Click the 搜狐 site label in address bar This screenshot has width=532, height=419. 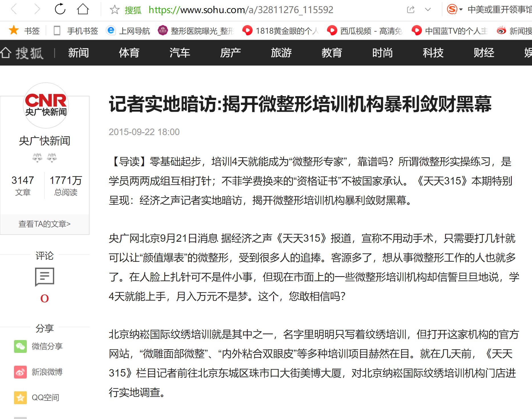pos(133,10)
